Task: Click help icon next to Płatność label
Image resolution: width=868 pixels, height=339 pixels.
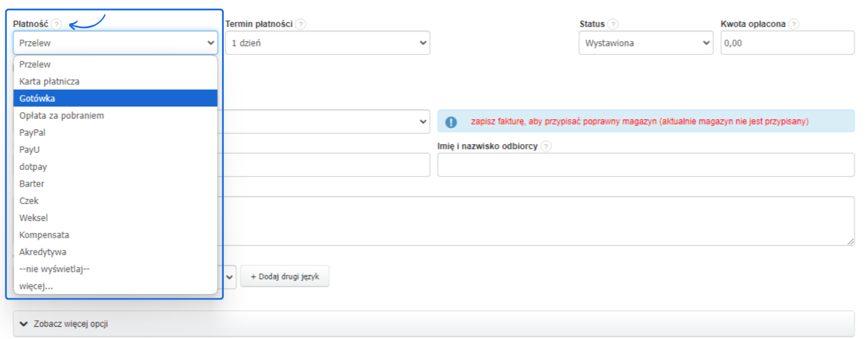Action: click(x=56, y=24)
